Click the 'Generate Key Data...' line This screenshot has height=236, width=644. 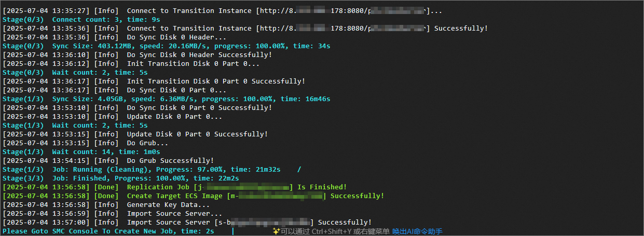(106, 204)
